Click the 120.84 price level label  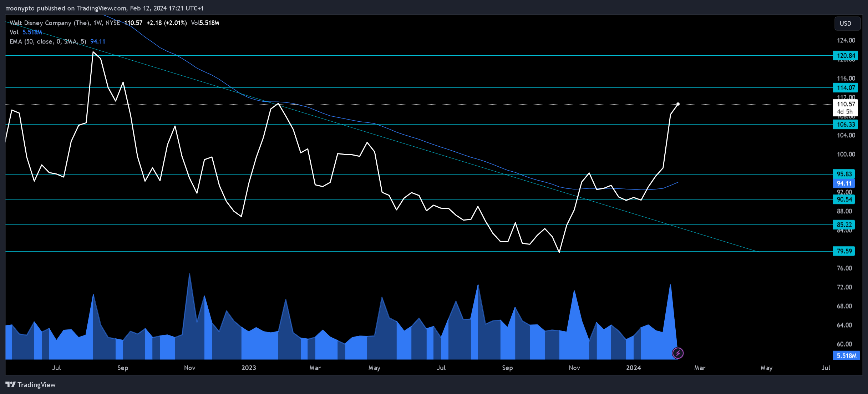tap(845, 56)
